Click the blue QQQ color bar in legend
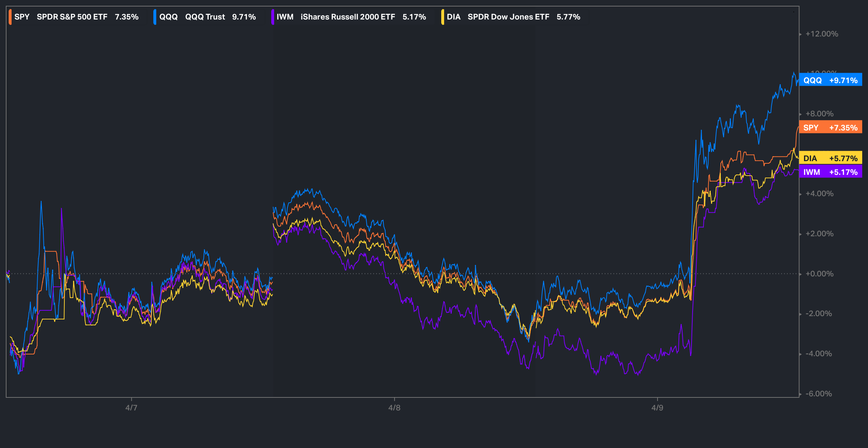868x448 pixels. pyautogui.click(x=155, y=17)
